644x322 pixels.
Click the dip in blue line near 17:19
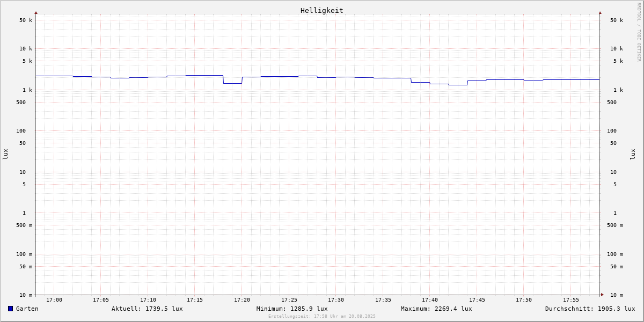point(232,83)
